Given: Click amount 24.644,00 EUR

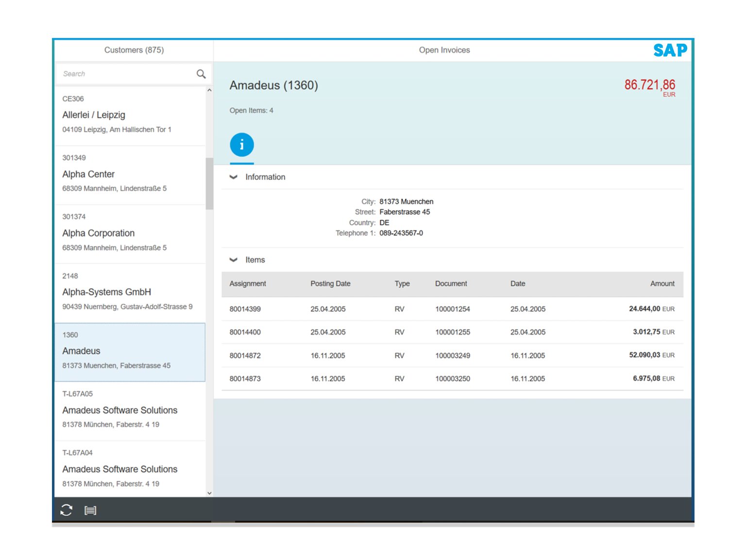Looking at the screenshot, I should click(x=652, y=309).
